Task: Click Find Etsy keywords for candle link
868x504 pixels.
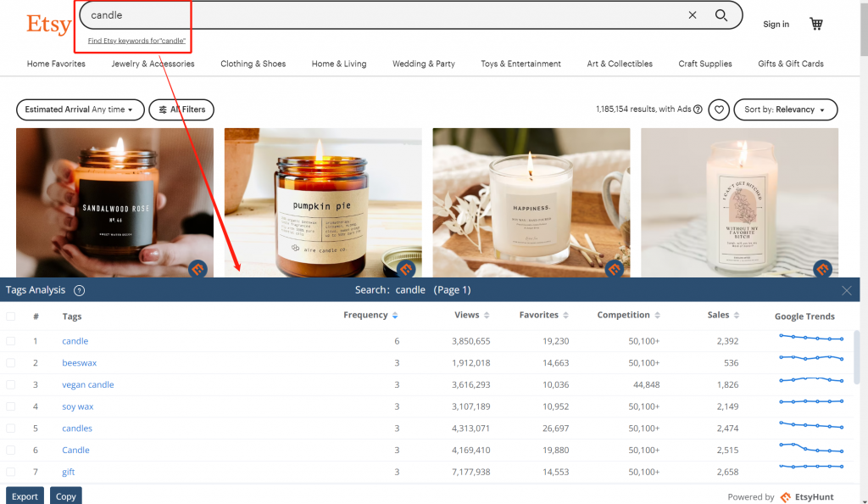Action: 136,41
